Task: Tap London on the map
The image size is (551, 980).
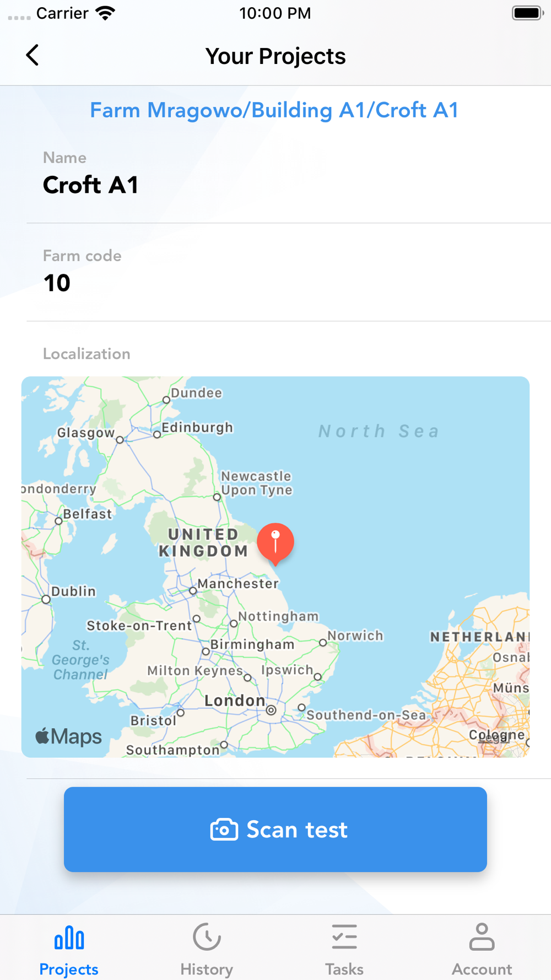Action: pyautogui.click(x=235, y=701)
